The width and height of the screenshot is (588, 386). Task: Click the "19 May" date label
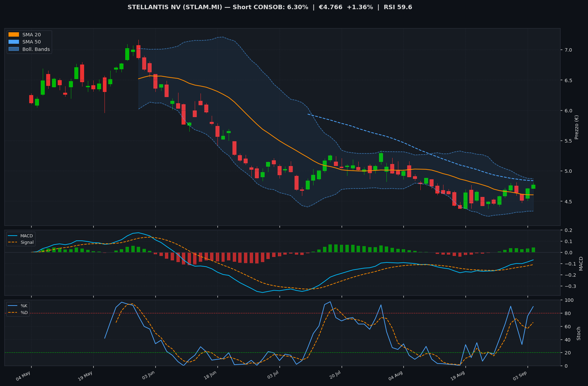point(86,376)
